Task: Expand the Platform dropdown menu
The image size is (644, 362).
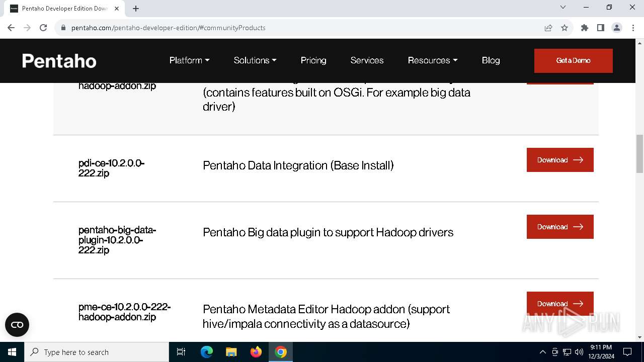Action: tap(189, 60)
